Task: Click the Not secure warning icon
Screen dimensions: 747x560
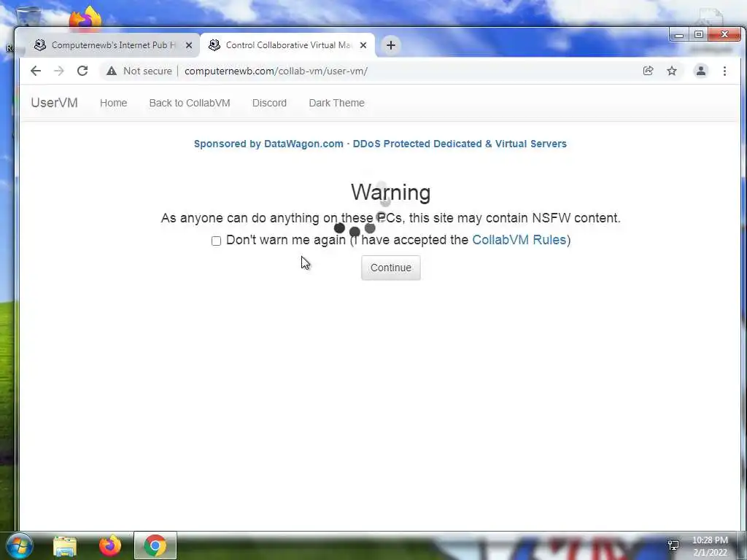Action: click(x=112, y=71)
